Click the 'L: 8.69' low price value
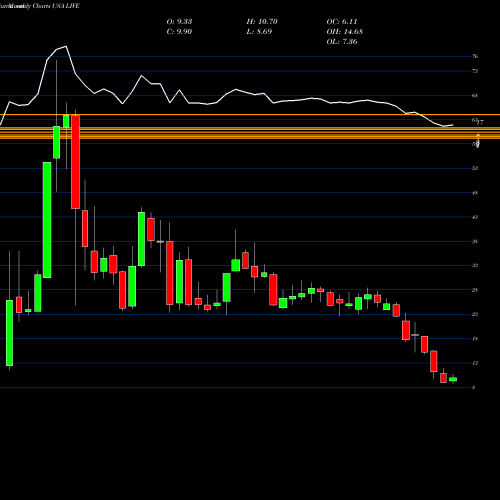This screenshot has width=500, height=500. tap(259, 32)
